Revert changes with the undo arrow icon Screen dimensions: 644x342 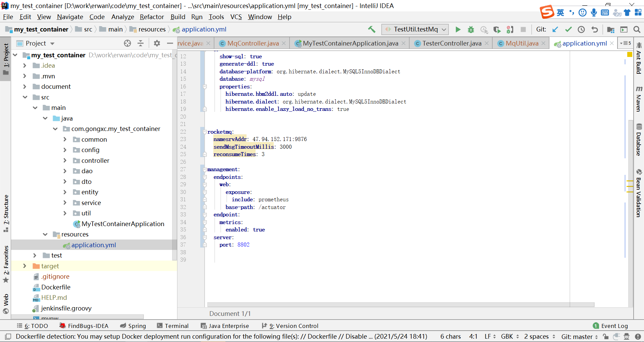[x=595, y=29]
